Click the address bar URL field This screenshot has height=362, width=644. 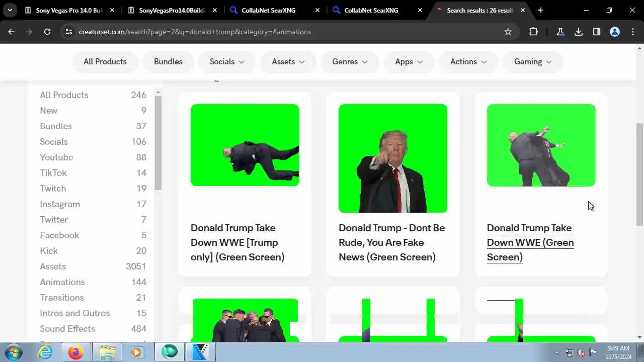click(287, 32)
